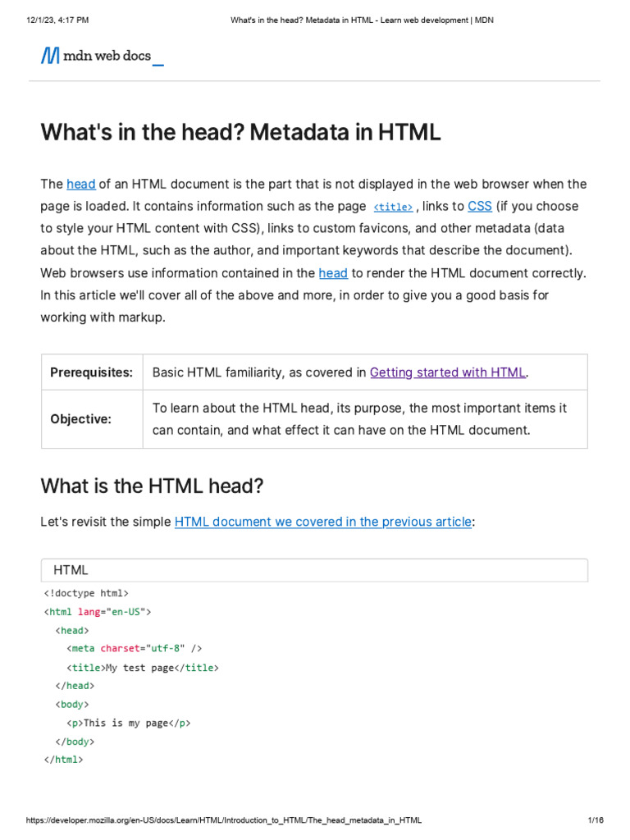Click the 1/16 page number indicator
The image size is (630, 840).
click(596, 820)
